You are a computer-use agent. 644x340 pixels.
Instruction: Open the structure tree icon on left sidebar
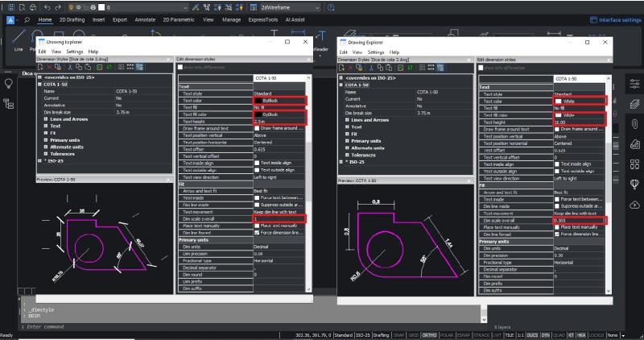(x=8, y=103)
